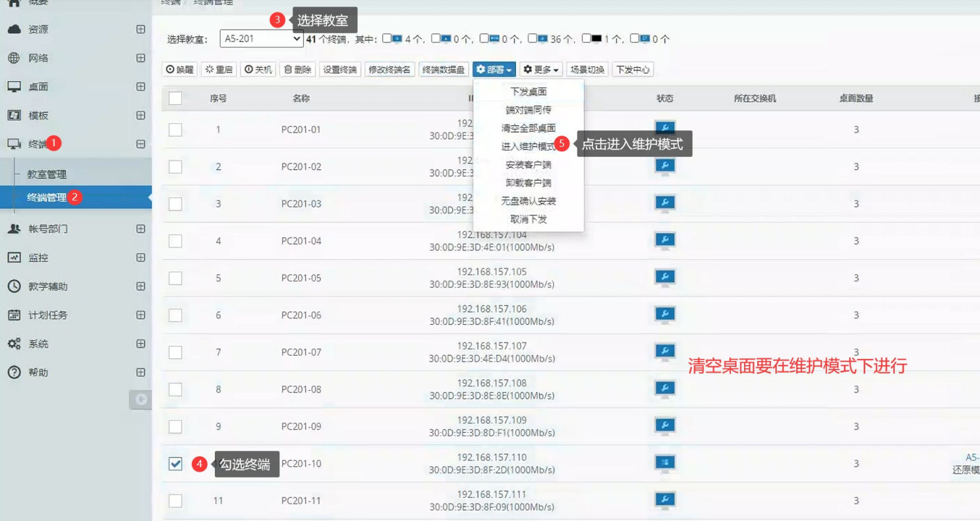Click the 监控 monitor chart icon
Viewport: 980px width, 521px height.
tap(14, 258)
